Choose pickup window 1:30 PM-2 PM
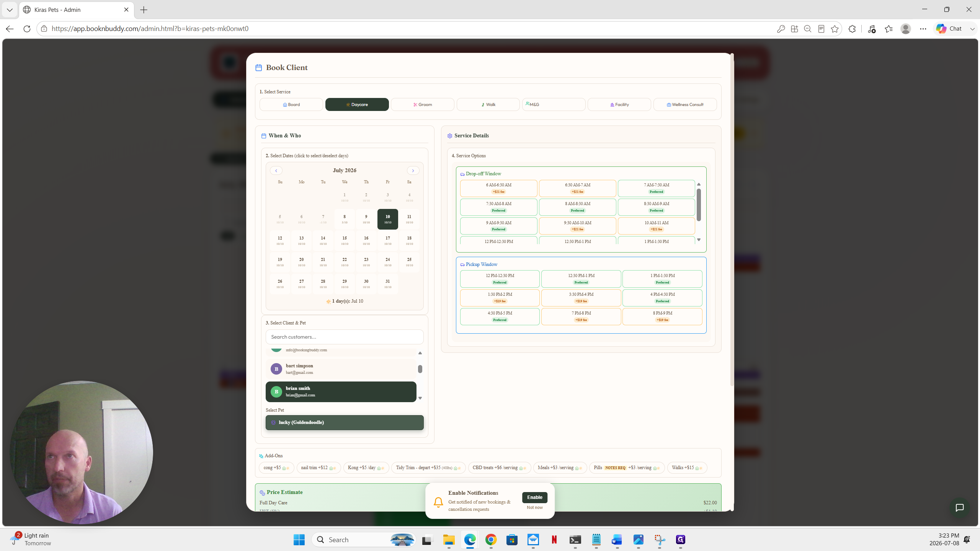The width and height of the screenshot is (980, 551). [500, 297]
